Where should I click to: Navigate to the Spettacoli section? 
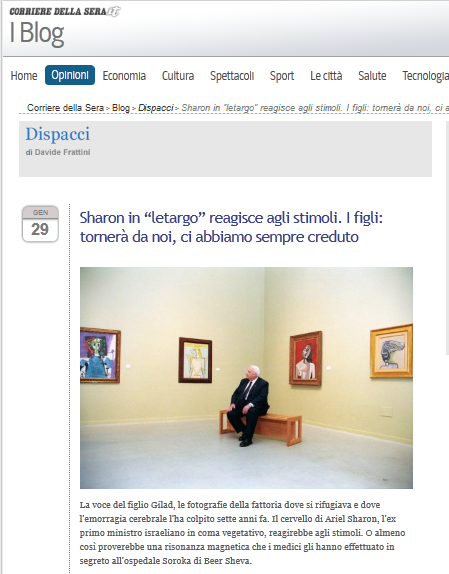[x=232, y=76]
